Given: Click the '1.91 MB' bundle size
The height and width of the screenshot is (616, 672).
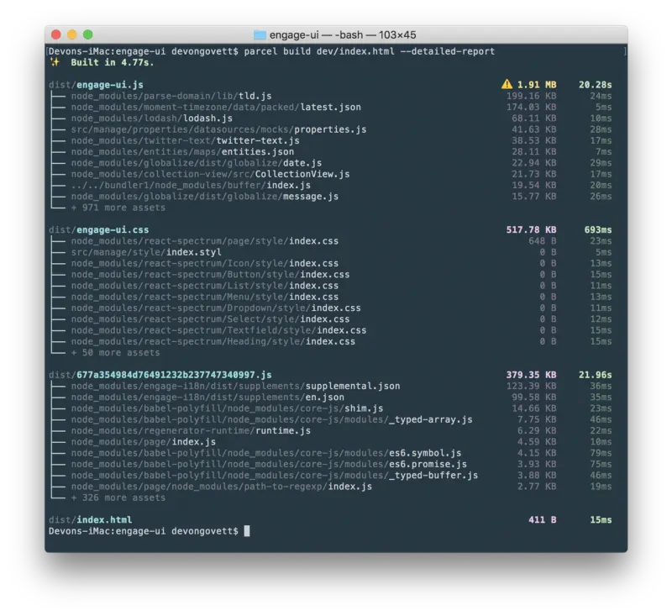Looking at the screenshot, I should (537, 85).
